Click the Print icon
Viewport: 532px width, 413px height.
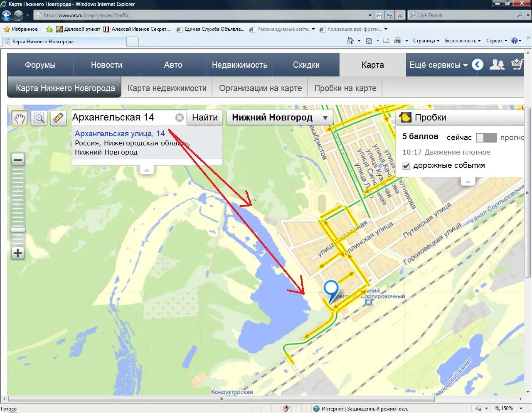pyautogui.click(x=397, y=41)
